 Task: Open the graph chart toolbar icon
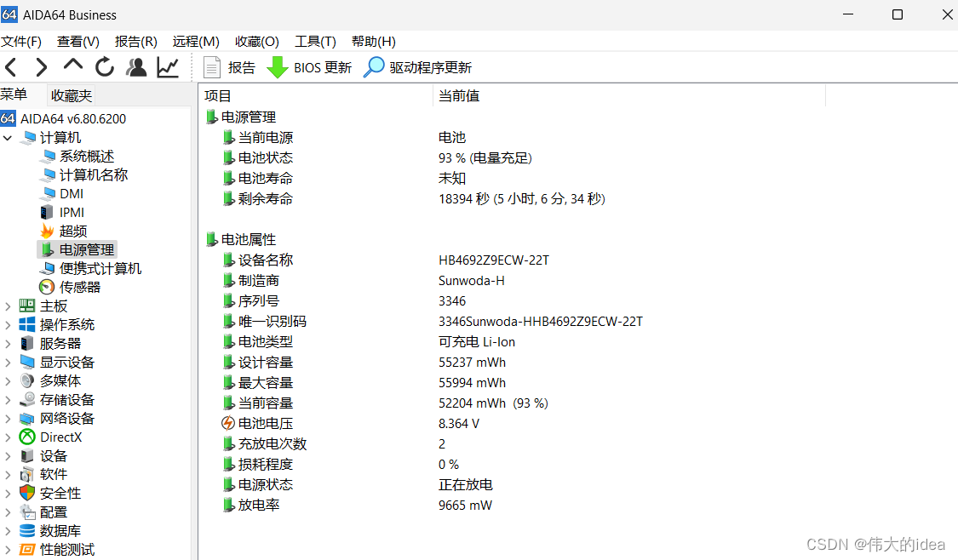[x=168, y=67]
